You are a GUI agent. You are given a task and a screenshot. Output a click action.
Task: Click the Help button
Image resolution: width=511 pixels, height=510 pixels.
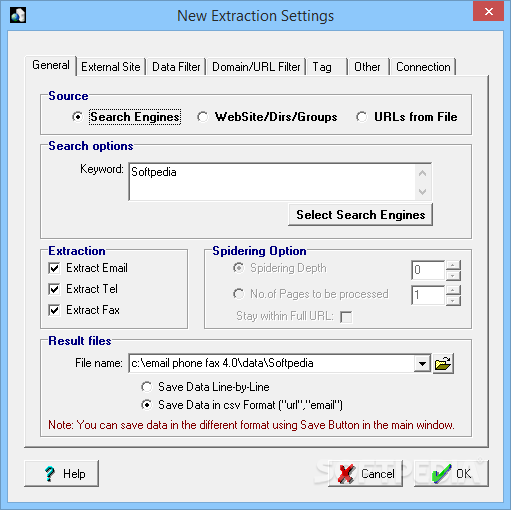pyautogui.click(x=61, y=474)
